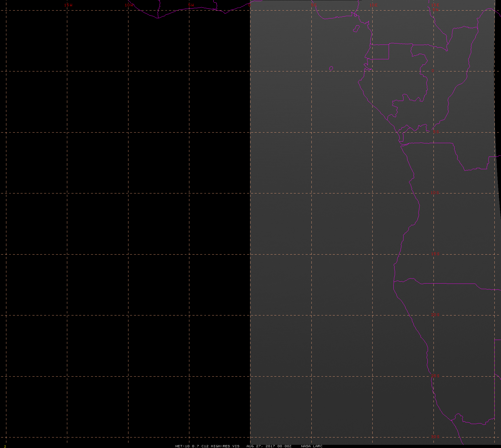Image resolution: width=501 pixels, height=448 pixels.
Task: Click the "15W" longitude label
Action: (68, 5)
